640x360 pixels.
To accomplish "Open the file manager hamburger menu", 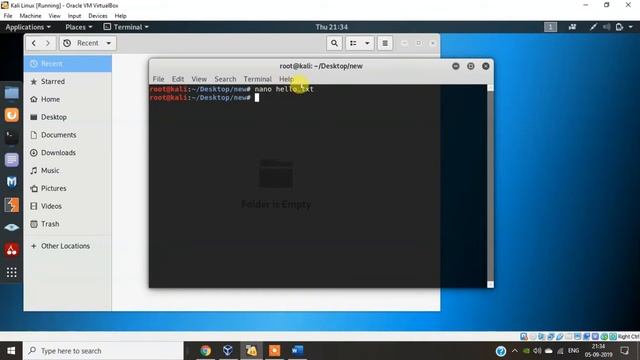I will [385, 43].
